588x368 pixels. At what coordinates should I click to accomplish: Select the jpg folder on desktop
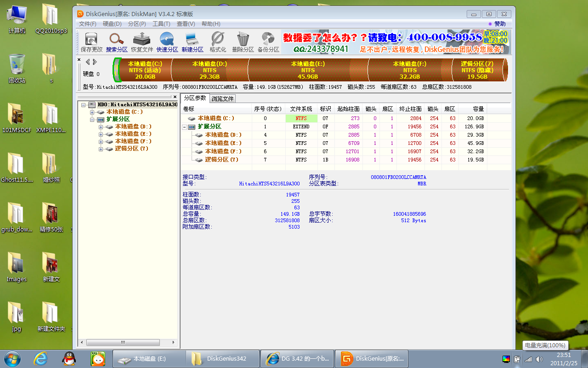[17, 317]
